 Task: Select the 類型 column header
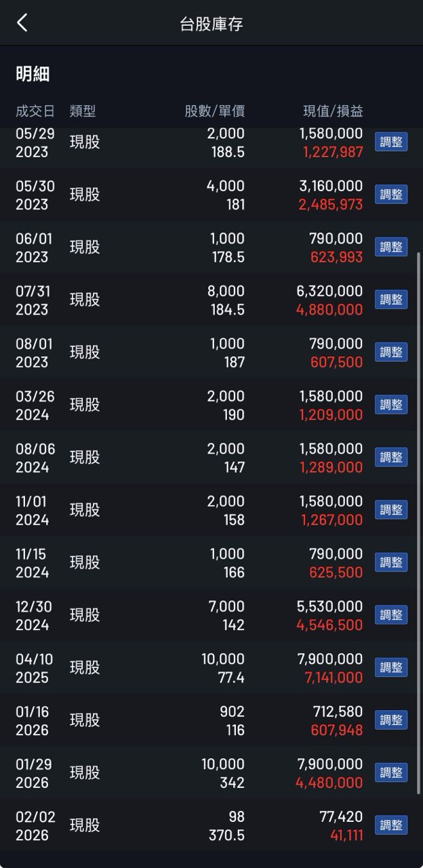click(83, 111)
